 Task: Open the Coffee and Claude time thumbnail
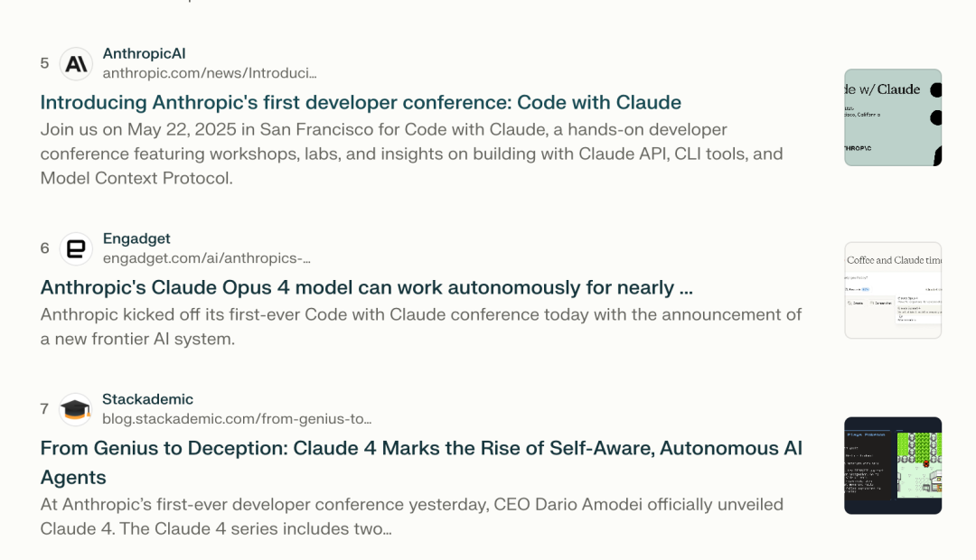(x=893, y=291)
